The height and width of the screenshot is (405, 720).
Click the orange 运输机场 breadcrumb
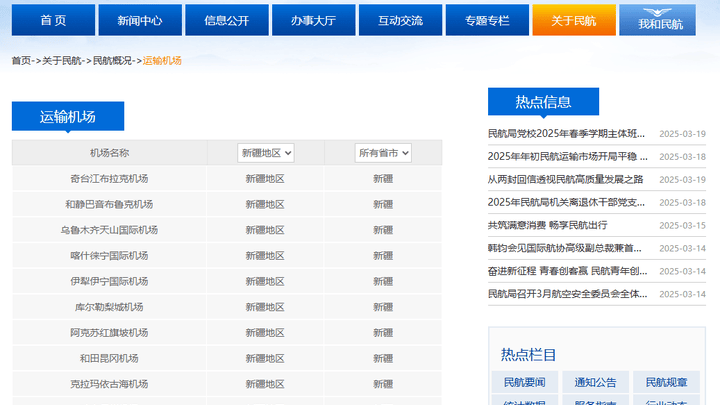click(x=162, y=61)
